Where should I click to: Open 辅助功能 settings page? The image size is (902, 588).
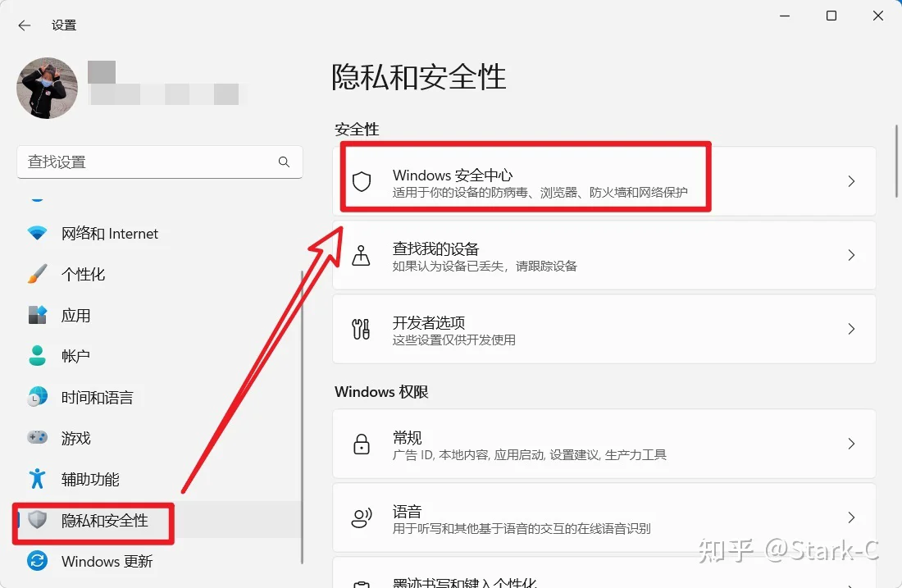90,479
